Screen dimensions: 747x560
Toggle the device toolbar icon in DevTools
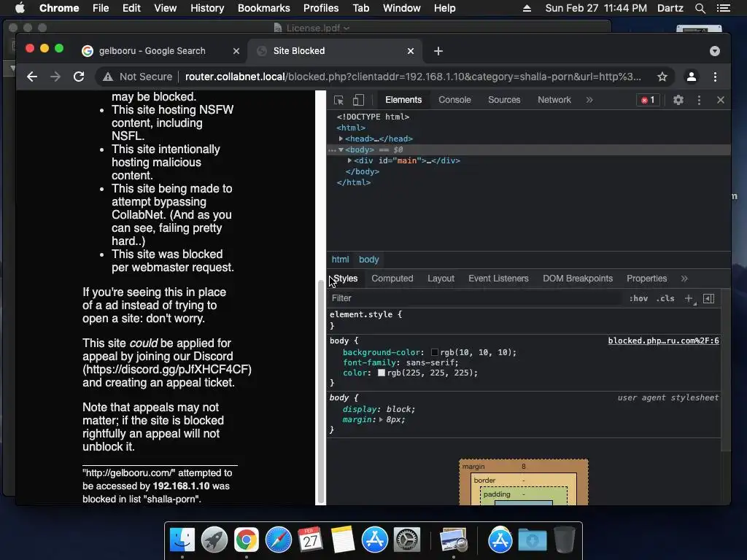pos(358,100)
